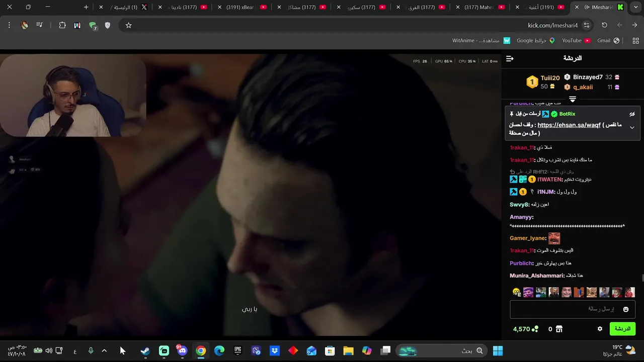This screenshot has height=362, width=644.
Task: Go forward in browser history
Action: (x=619, y=25)
